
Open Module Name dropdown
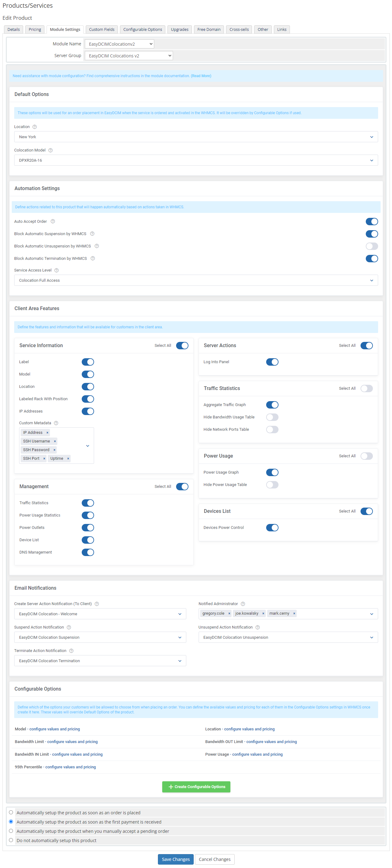pos(120,44)
